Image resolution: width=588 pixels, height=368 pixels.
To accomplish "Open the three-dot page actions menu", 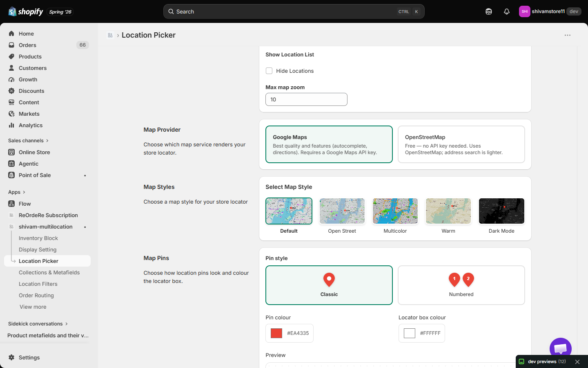I will 568,35.
